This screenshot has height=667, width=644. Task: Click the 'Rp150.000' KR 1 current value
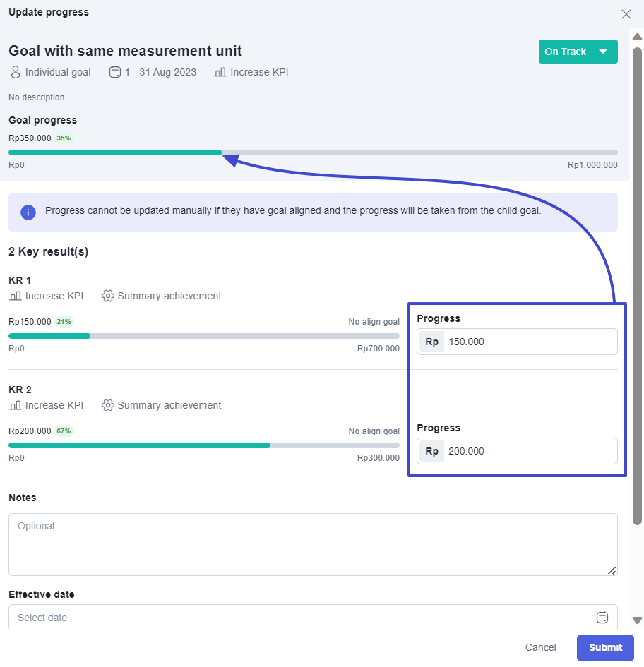30,322
